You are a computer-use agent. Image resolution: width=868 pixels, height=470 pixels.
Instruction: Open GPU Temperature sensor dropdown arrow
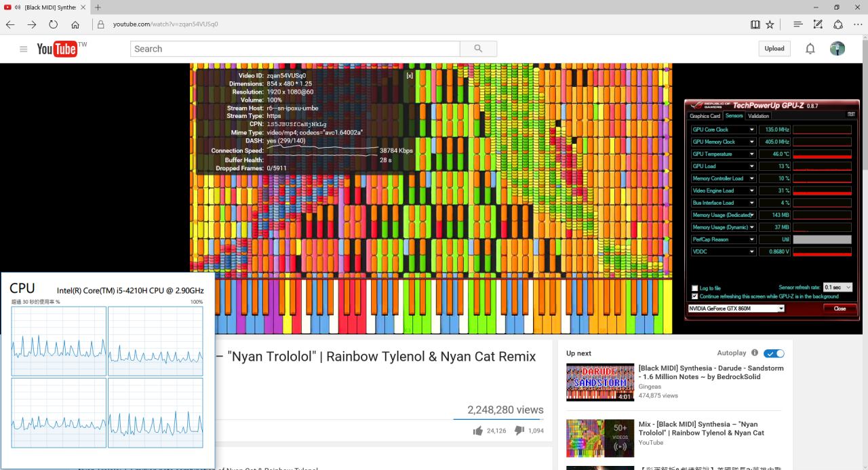[751, 154]
